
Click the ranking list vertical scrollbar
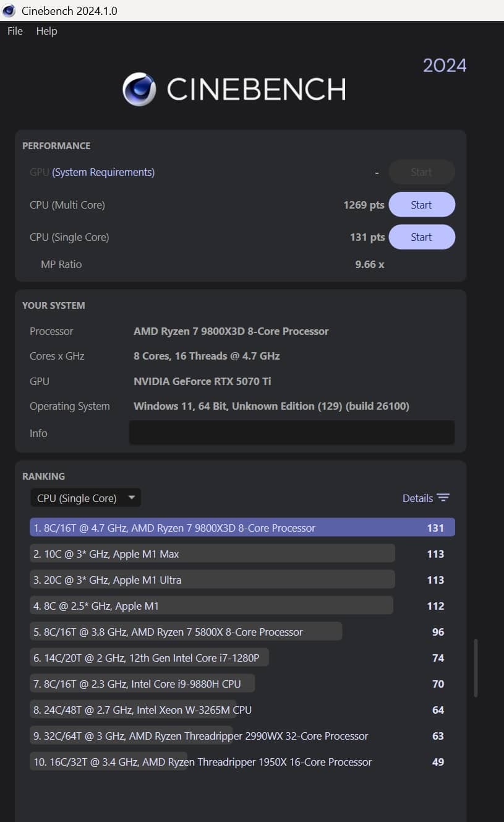(x=476, y=668)
